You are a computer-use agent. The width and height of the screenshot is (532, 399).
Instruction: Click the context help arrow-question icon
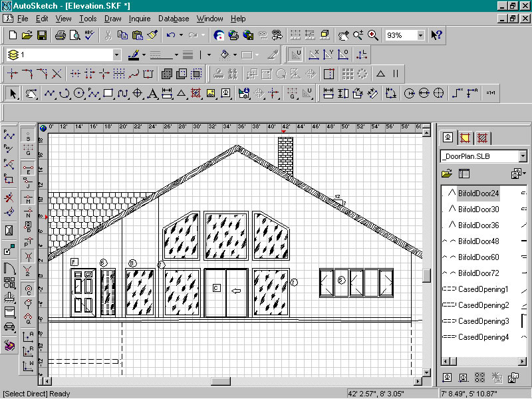[436, 35]
